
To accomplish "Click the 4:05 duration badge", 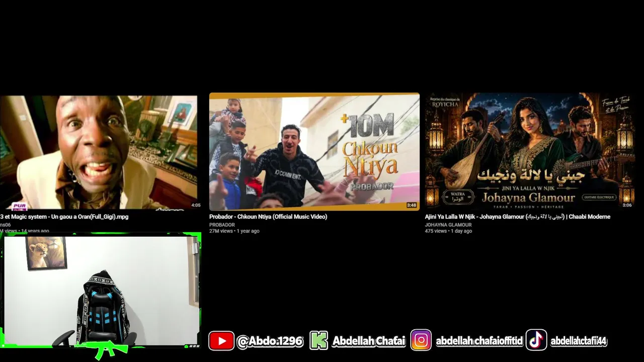I will (196, 205).
